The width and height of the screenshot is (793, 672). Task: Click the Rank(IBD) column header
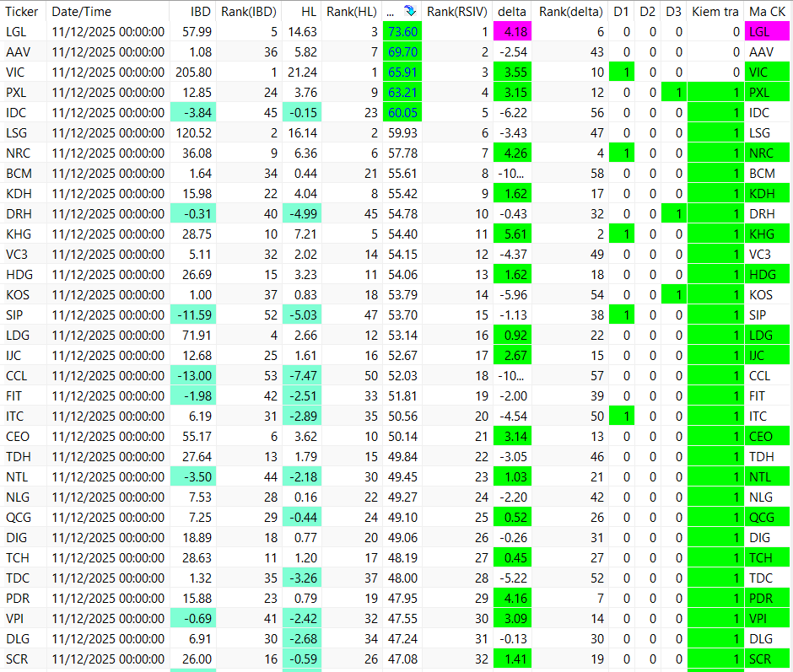click(249, 11)
